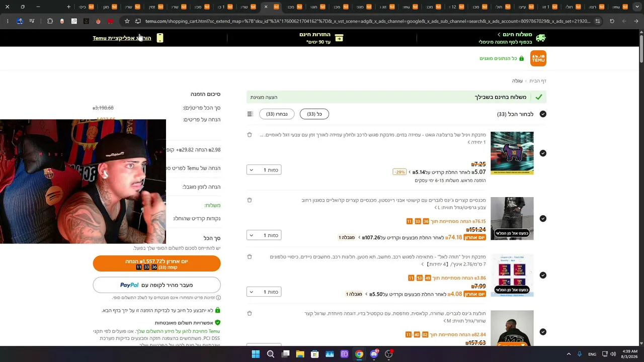The width and height of the screenshot is (644, 362).
Task: Open a new browser tab
Action: pos(69,7)
